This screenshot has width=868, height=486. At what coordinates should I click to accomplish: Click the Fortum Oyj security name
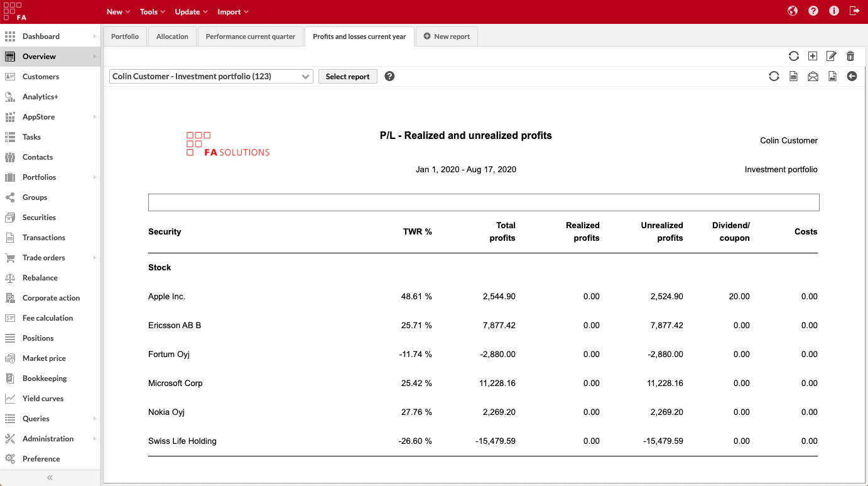click(169, 354)
